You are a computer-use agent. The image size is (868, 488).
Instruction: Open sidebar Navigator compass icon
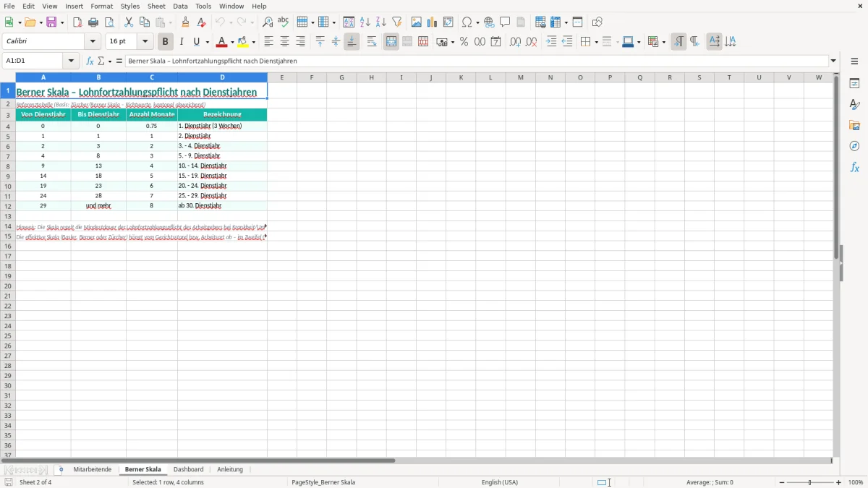[x=854, y=146]
